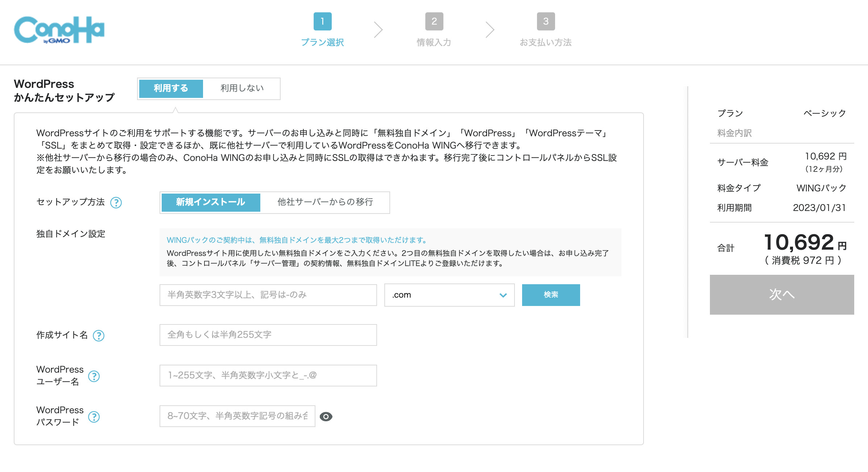Open the .com domain extension dropdown

[x=449, y=295]
